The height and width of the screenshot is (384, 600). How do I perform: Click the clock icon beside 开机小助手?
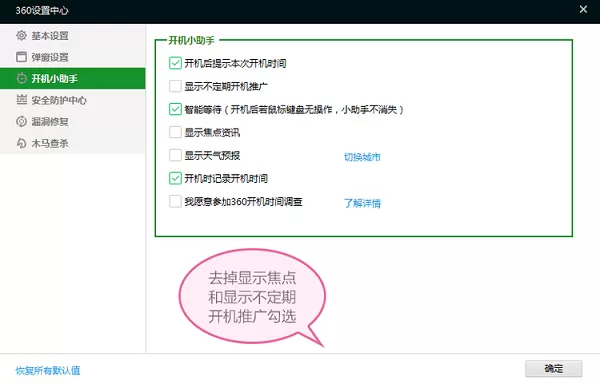pos(21,78)
